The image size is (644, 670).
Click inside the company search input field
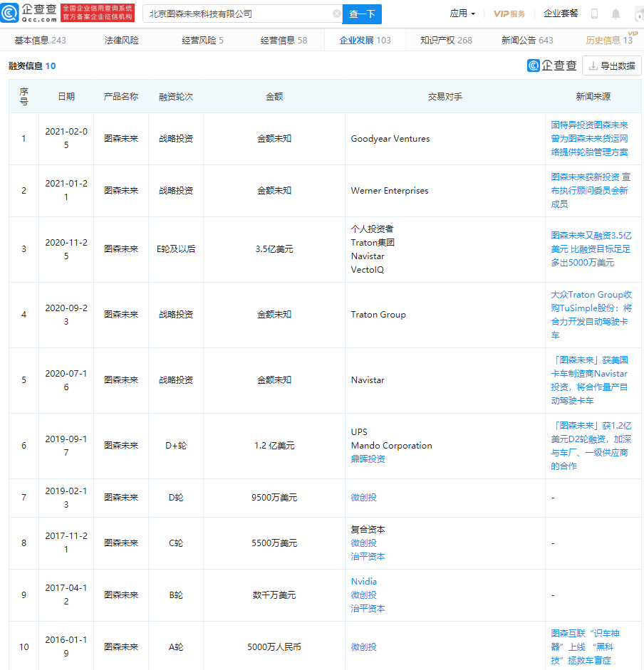(x=235, y=14)
